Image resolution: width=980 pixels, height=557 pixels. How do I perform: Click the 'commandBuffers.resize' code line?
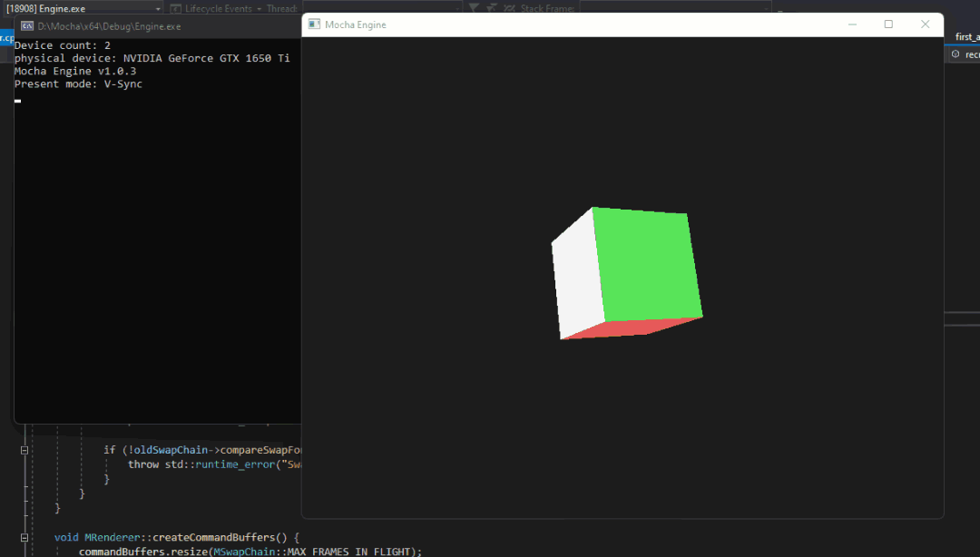(250, 552)
